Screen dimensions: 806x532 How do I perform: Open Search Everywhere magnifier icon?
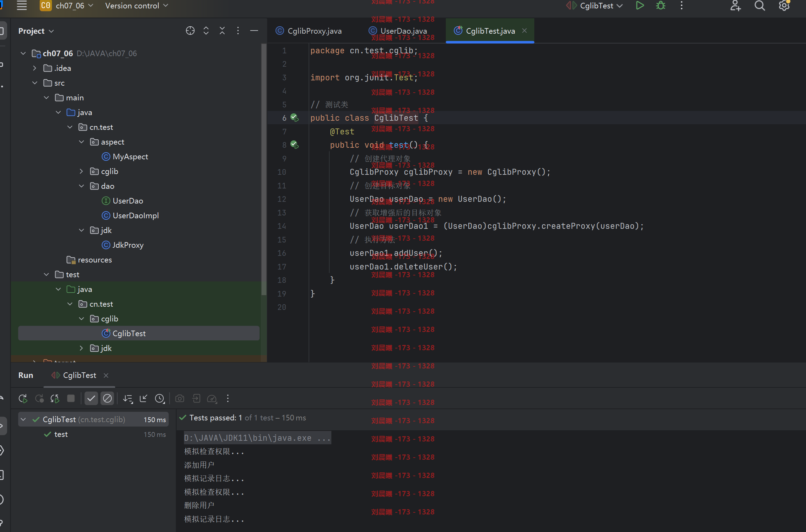[x=760, y=6]
